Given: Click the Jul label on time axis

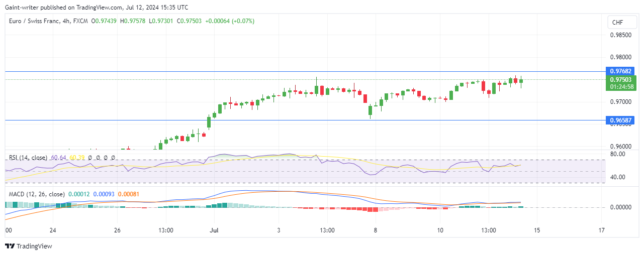Looking at the screenshot, I should pyautogui.click(x=215, y=230).
